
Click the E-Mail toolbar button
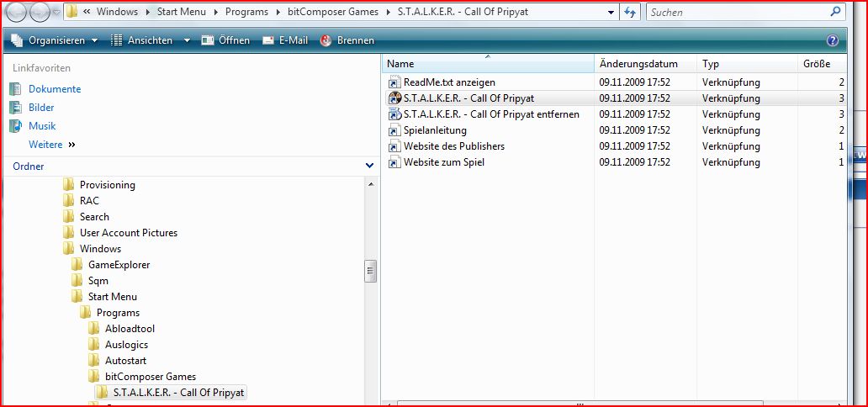point(285,40)
